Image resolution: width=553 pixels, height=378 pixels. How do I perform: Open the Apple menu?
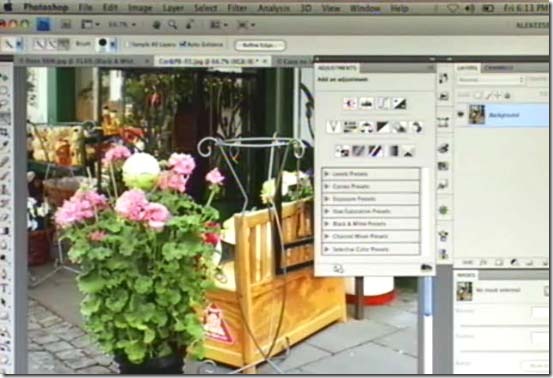8,7
